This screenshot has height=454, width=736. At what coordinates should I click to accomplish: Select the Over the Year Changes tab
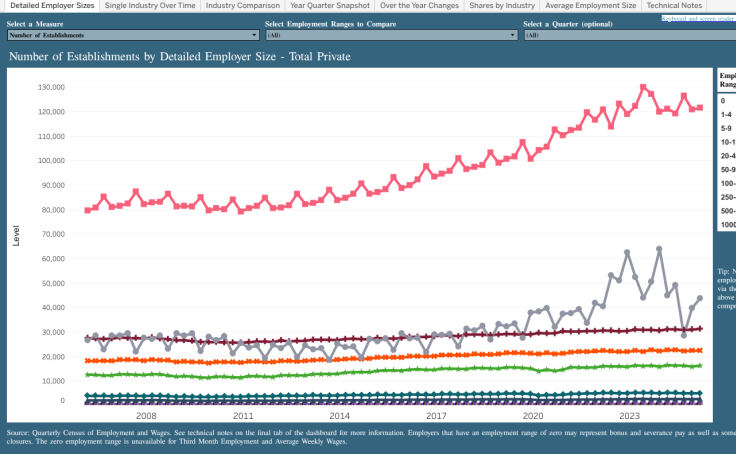[420, 6]
